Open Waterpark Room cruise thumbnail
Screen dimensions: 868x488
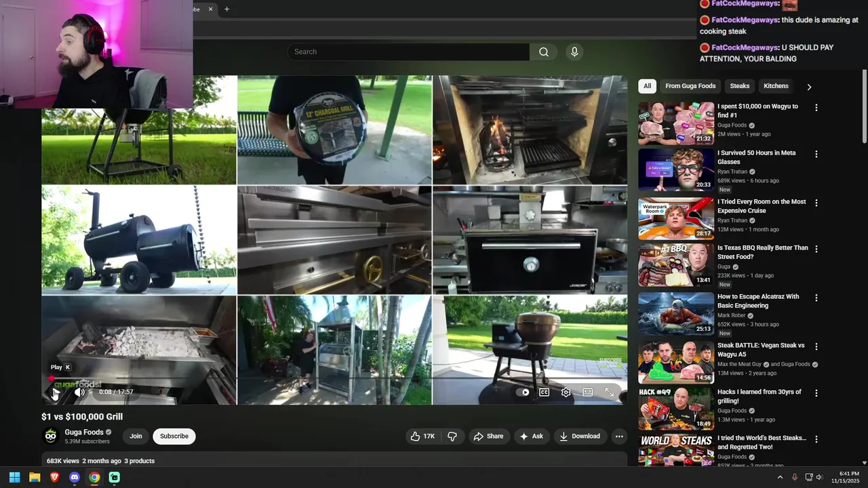pyautogui.click(x=676, y=218)
